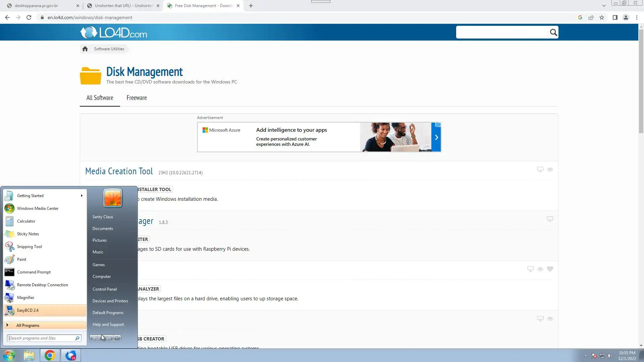This screenshot has height=362, width=644.
Task: Reload the page
Action: click(29, 18)
